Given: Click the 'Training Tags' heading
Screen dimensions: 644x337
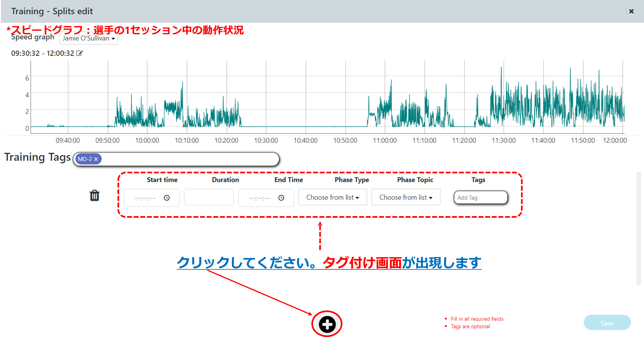Looking at the screenshot, I should tap(37, 157).
